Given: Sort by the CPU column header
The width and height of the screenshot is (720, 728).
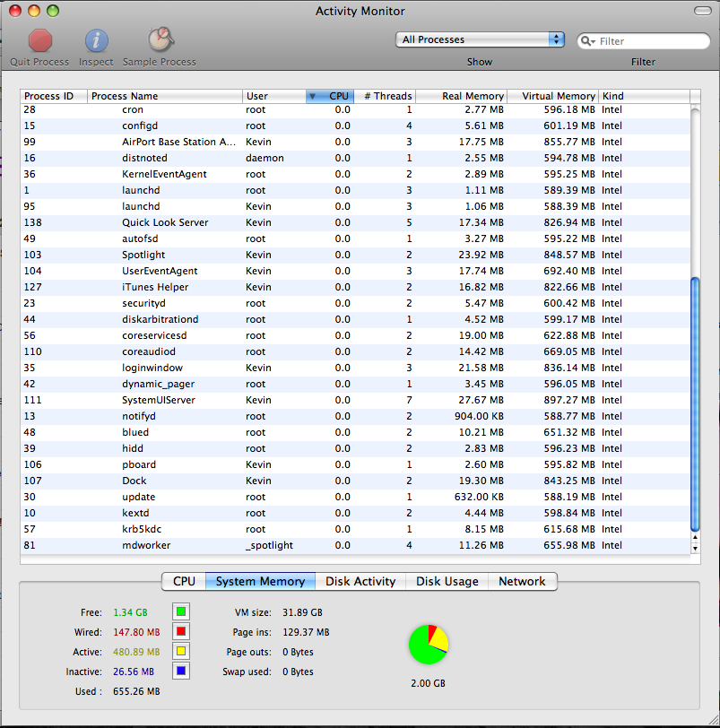Looking at the screenshot, I should tap(330, 96).
